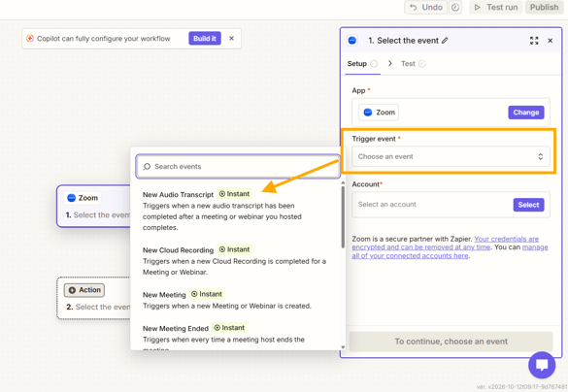Viewport: 568px width, 392px height.
Task: Open manage all connected accounts link
Action: point(450,251)
